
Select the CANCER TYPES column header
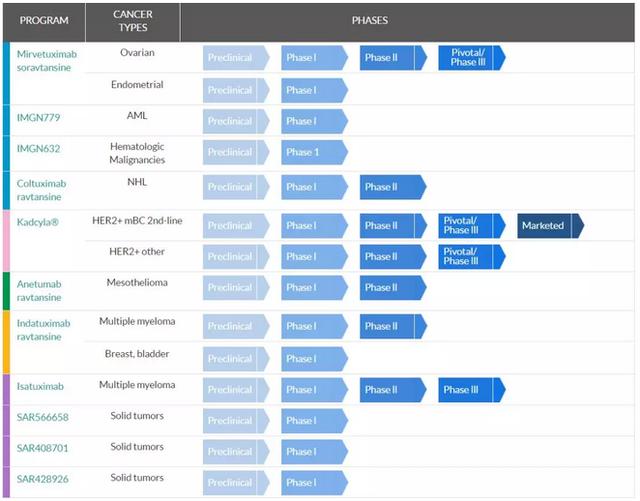coord(132,21)
